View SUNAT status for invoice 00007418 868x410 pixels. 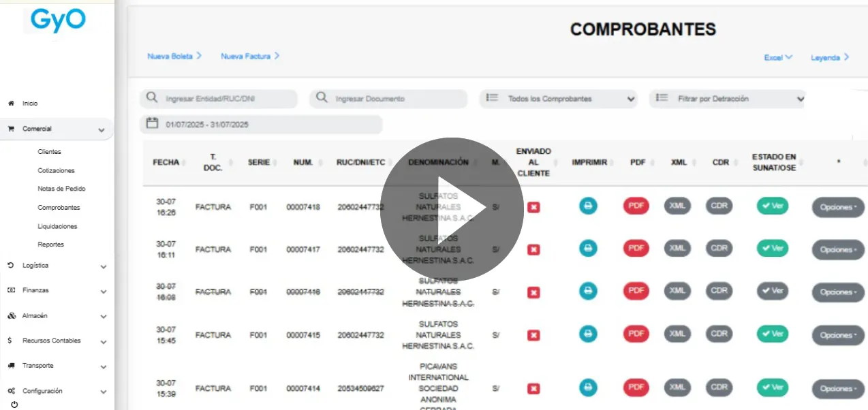(772, 206)
